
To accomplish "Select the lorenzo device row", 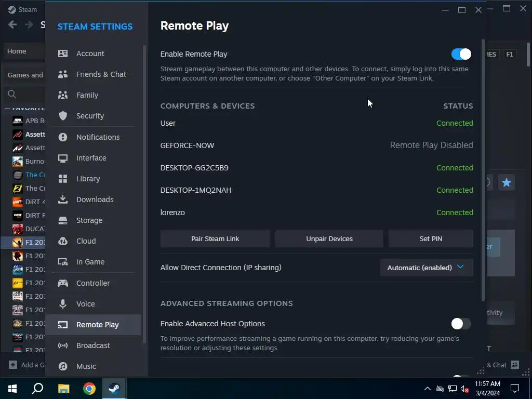I will click(x=316, y=212).
